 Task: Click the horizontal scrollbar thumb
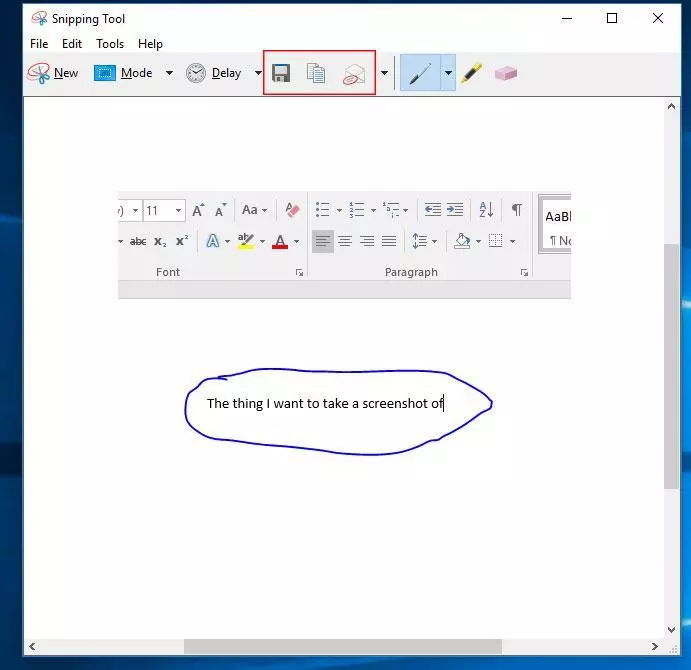(x=342, y=647)
